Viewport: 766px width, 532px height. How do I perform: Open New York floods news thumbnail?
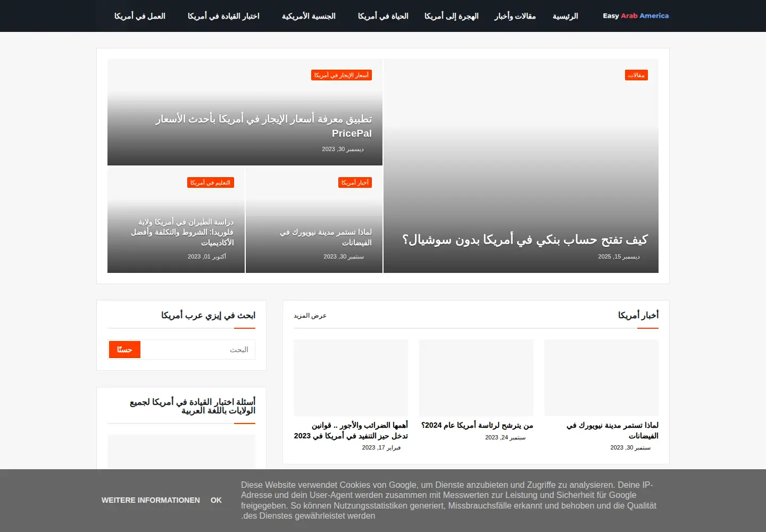[x=601, y=378]
